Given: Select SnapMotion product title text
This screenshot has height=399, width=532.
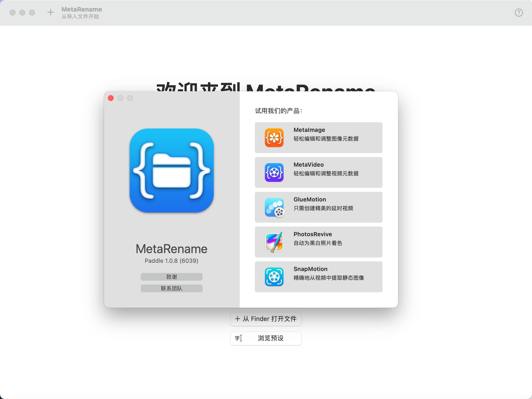Looking at the screenshot, I should tap(310, 269).
